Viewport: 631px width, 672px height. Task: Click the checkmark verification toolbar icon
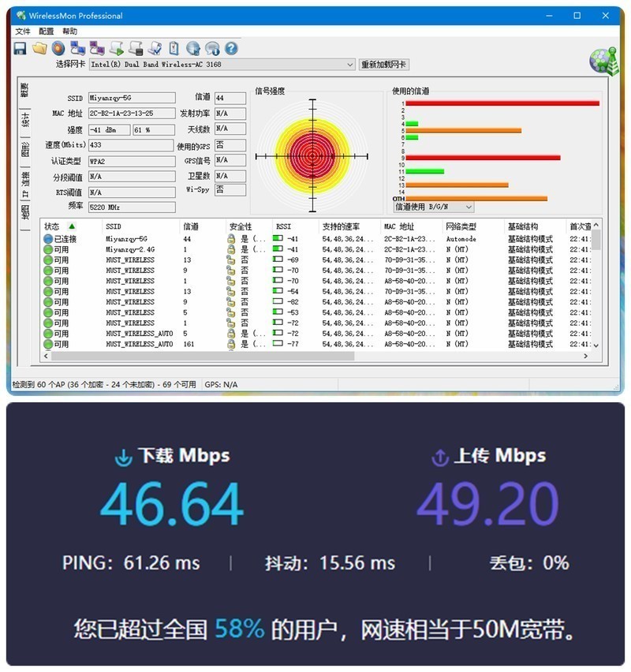(155, 47)
